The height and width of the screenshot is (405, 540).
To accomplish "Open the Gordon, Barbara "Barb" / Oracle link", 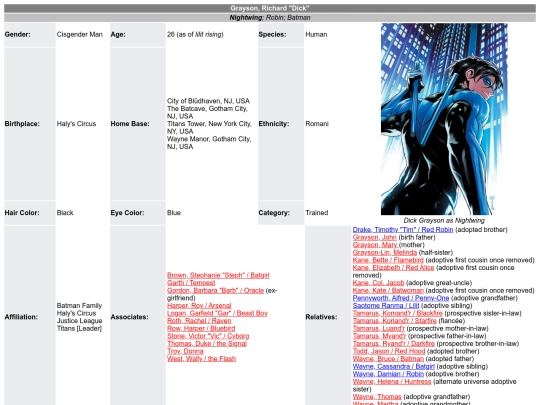I will (x=215, y=290).
